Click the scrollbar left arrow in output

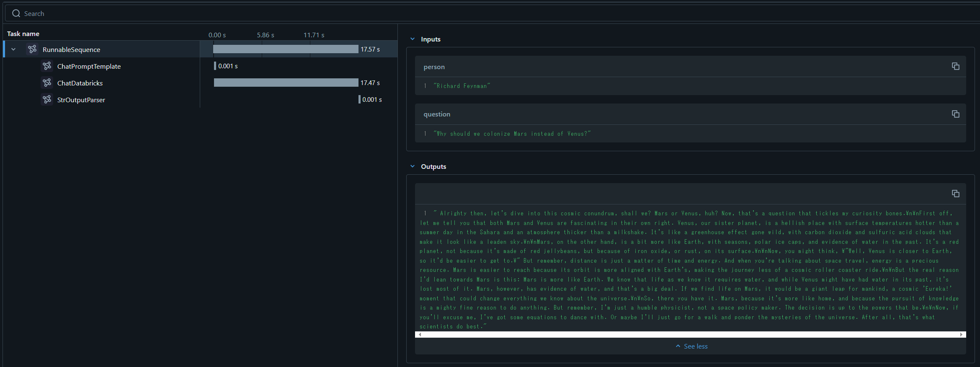tap(420, 334)
